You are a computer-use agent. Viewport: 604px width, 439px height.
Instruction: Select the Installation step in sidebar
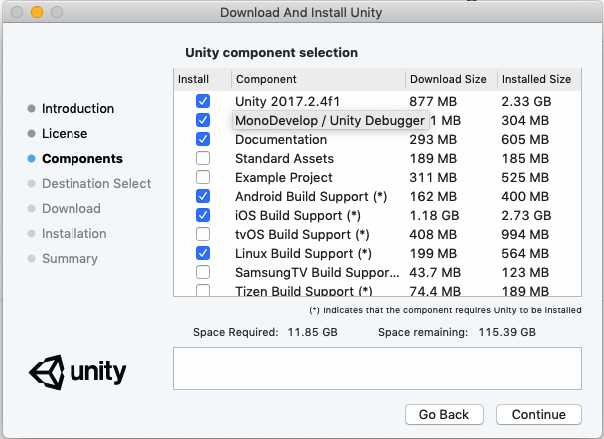point(74,234)
